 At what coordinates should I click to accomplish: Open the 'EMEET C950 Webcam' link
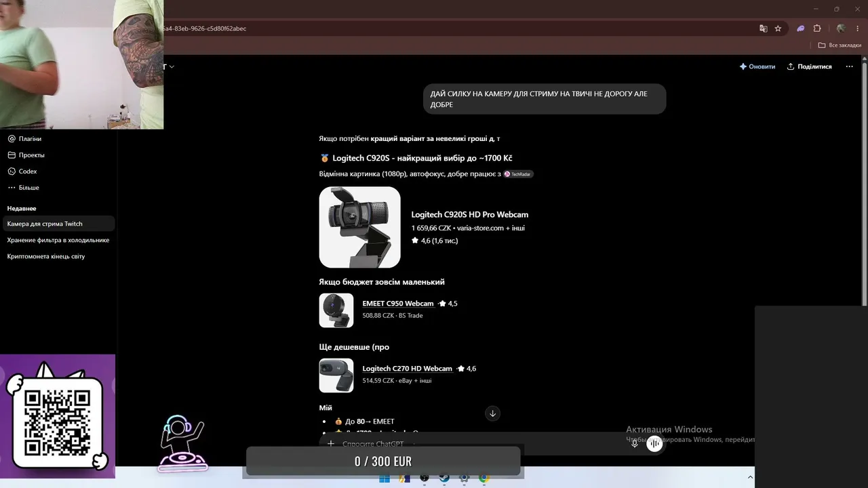pyautogui.click(x=398, y=304)
